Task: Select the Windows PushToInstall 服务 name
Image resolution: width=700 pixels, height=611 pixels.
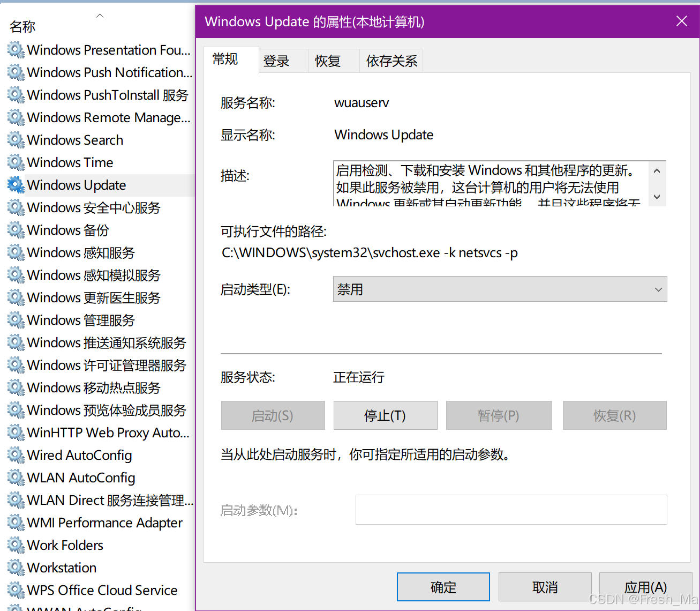Action: 108,95
